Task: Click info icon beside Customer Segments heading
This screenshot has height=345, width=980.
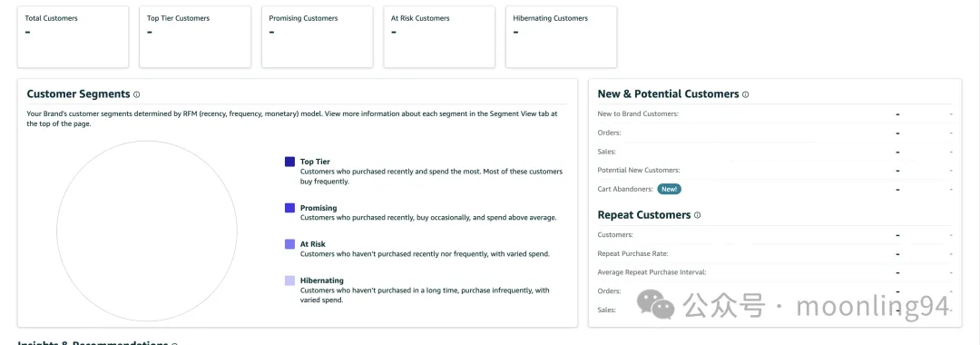Action: (136, 94)
